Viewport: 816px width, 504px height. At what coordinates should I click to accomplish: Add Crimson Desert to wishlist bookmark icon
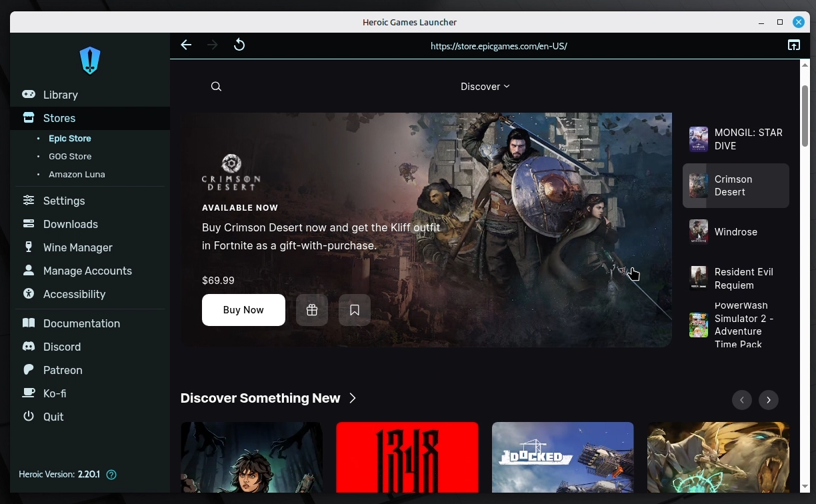pyautogui.click(x=354, y=310)
